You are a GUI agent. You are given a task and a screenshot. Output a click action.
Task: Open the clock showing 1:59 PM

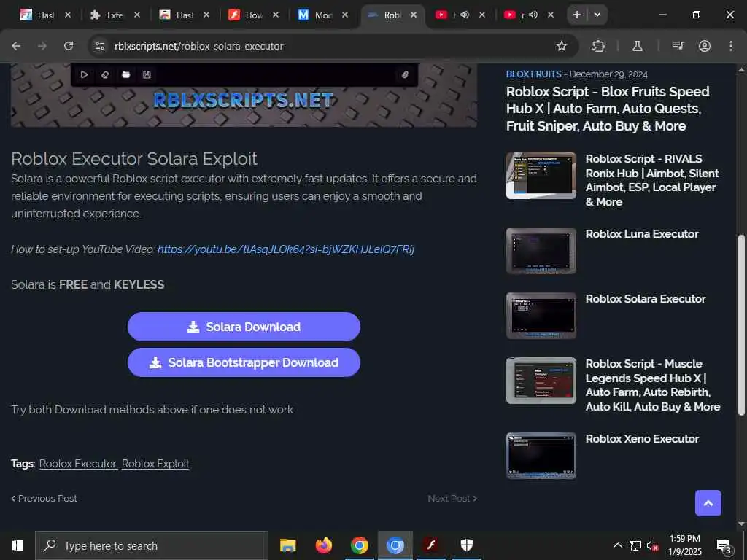tap(684, 545)
